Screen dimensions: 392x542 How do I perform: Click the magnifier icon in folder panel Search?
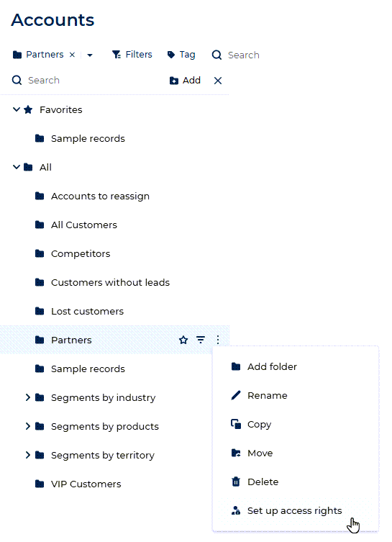(17, 80)
